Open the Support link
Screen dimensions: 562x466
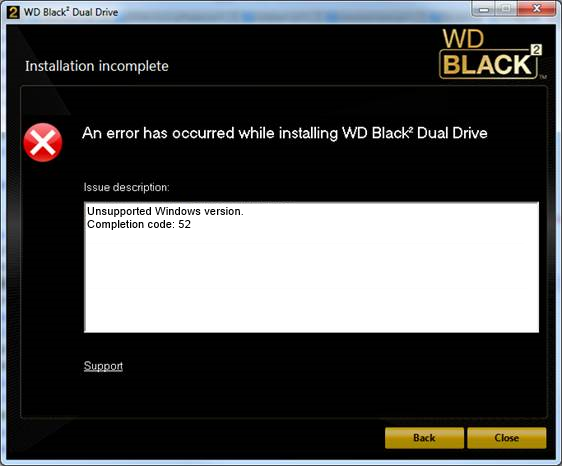click(x=103, y=366)
